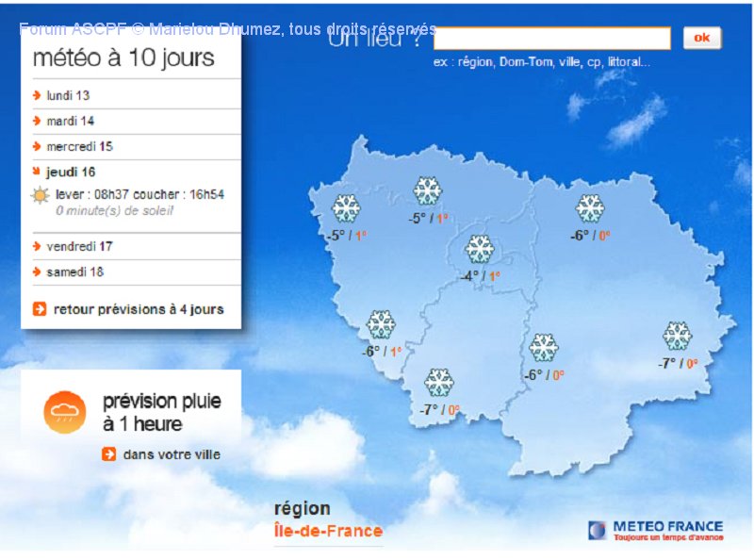Click the snow icon above -7° / 0° in south
The width and height of the screenshot is (754, 560).
point(439,383)
